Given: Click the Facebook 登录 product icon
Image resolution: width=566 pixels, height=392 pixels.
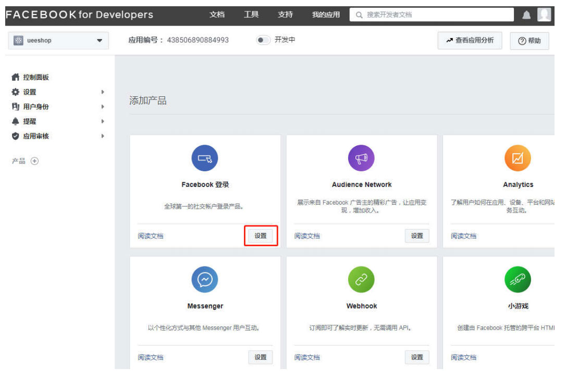Looking at the screenshot, I should (x=205, y=158).
